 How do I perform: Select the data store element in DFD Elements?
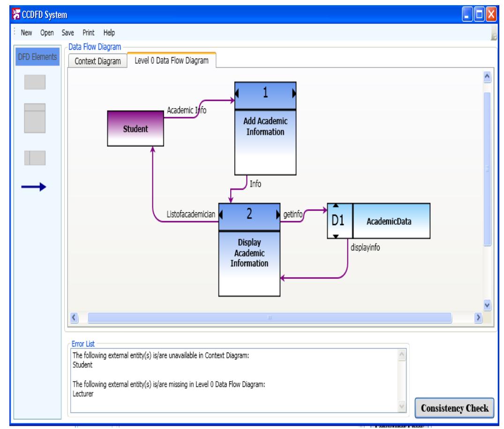pyautogui.click(x=35, y=158)
